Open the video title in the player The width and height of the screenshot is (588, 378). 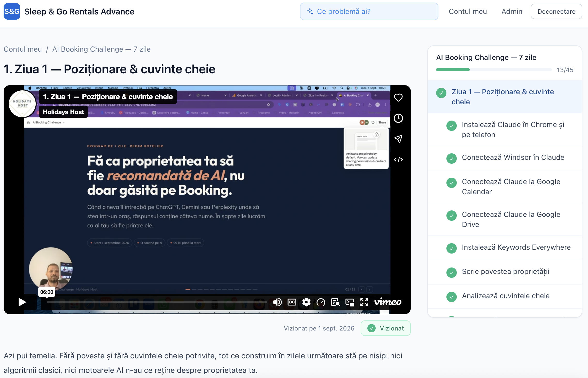(108, 97)
